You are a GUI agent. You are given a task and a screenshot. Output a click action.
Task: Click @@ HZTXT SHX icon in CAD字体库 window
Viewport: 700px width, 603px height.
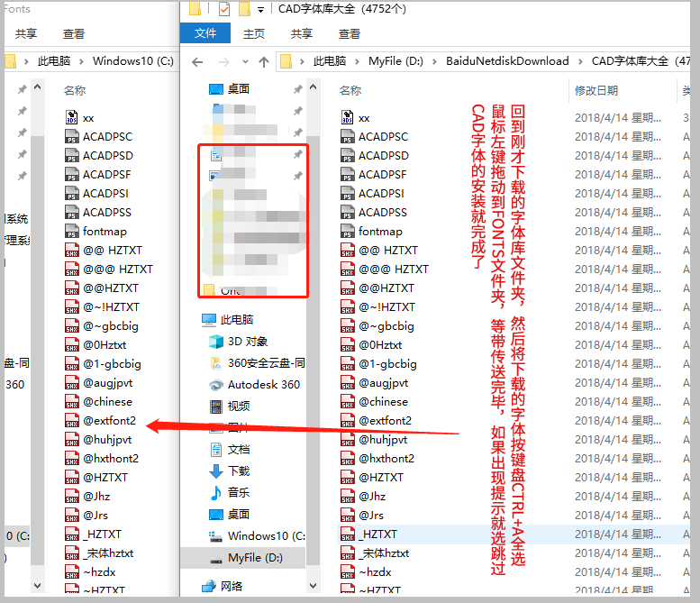[x=348, y=250]
